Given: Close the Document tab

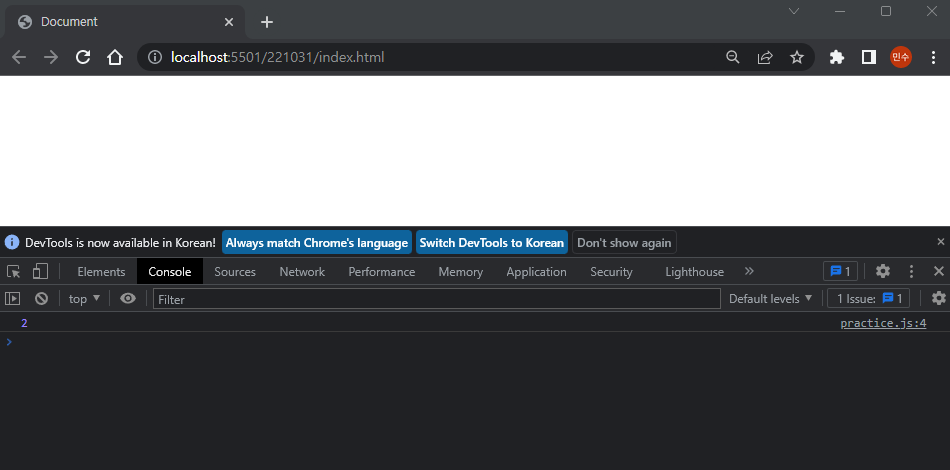Looking at the screenshot, I should tap(229, 22).
